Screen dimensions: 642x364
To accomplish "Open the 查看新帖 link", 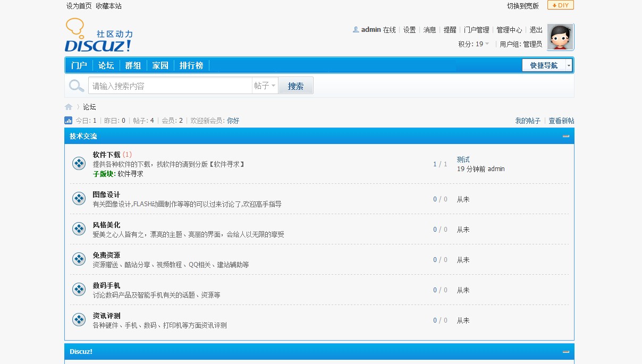I will pos(561,121).
